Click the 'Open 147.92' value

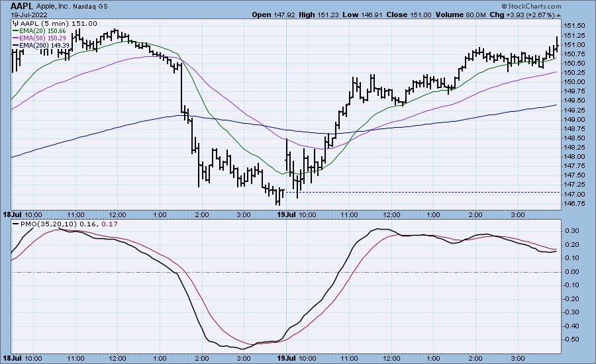(x=273, y=15)
